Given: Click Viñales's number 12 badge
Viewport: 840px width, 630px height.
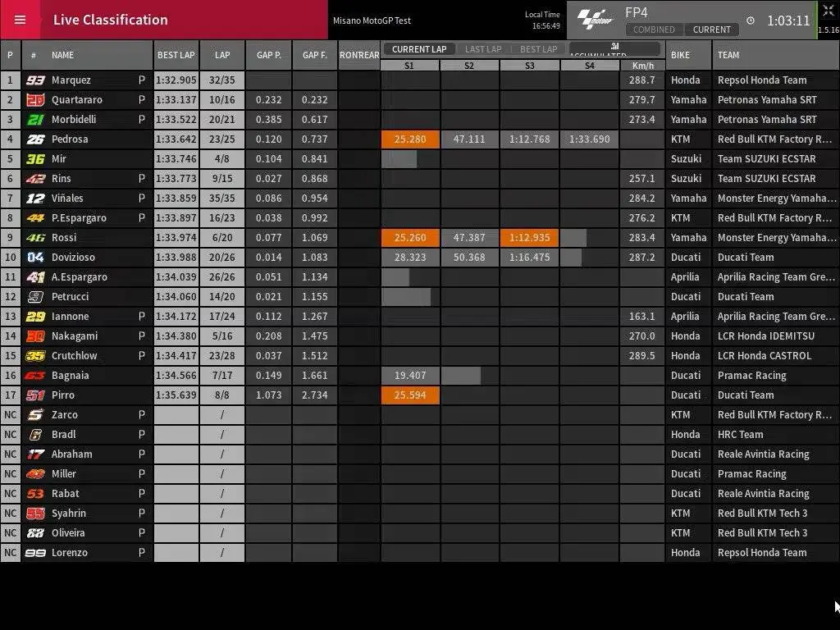Looking at the screenshot, I should (x=35, y=199).
